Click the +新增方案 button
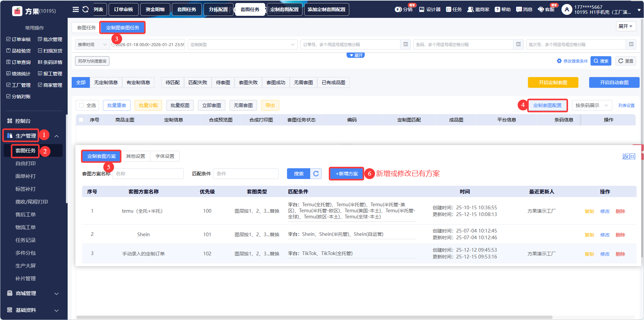The height and width of the screenshot is (320, 644). (x=347, y=174)
